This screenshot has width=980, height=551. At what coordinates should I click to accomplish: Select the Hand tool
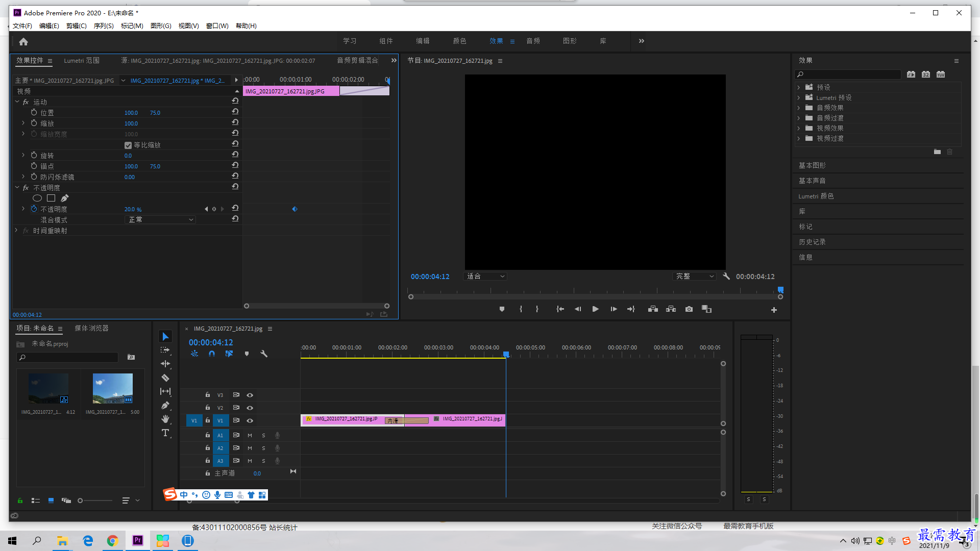pyautogui.click(x=165, y=419)
